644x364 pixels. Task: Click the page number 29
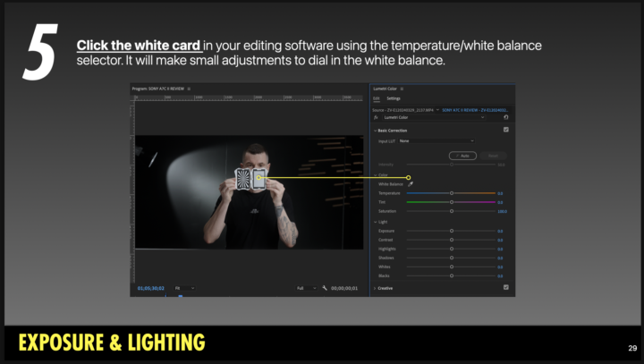click(632, 349)
